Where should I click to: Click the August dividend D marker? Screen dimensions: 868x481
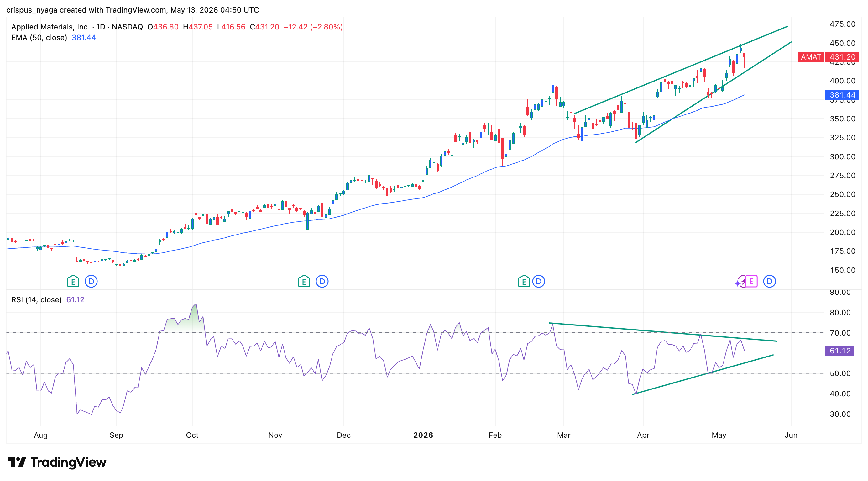click(91, 281)
